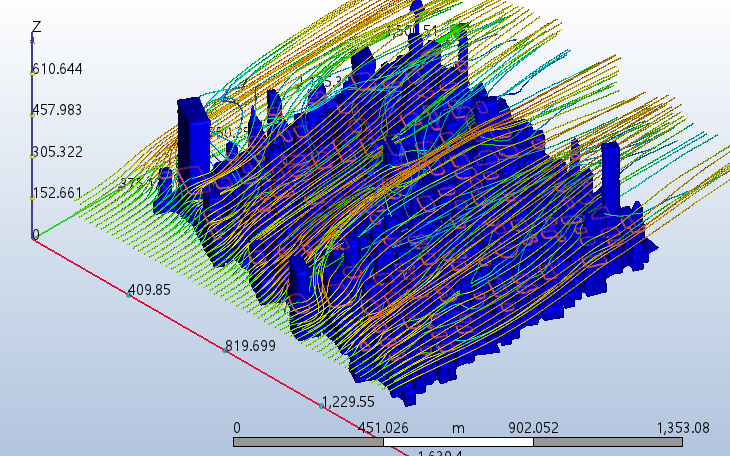The height and width of the screenshot is (456, 730).
Task: Click the 610.644 value on the Z axis
Action: [x=58, y=69]
